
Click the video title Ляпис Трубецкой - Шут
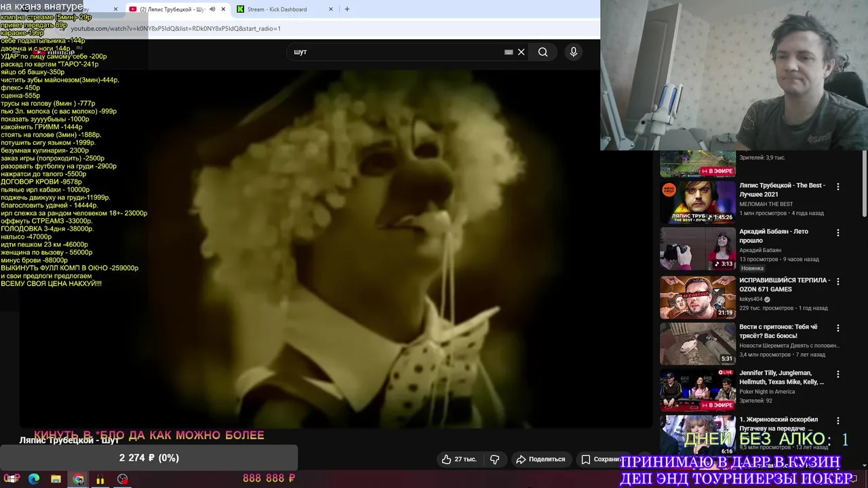pyautogui.click(x=69, y=441)
